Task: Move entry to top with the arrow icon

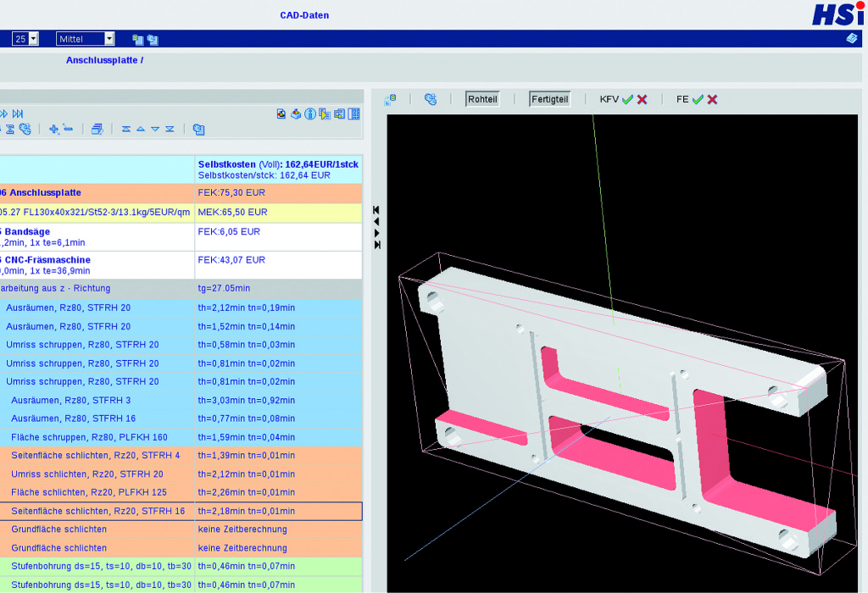Action: point(126,129)
